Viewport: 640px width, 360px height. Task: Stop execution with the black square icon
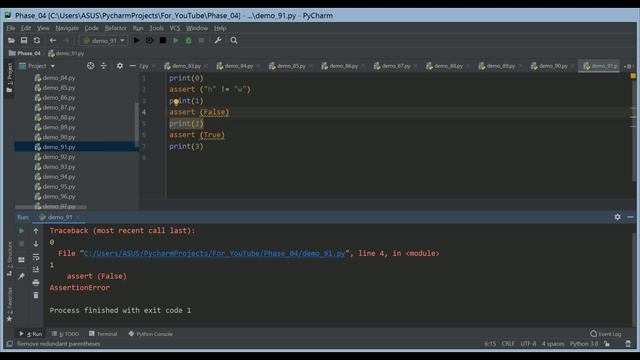click(x=163, y=40)
